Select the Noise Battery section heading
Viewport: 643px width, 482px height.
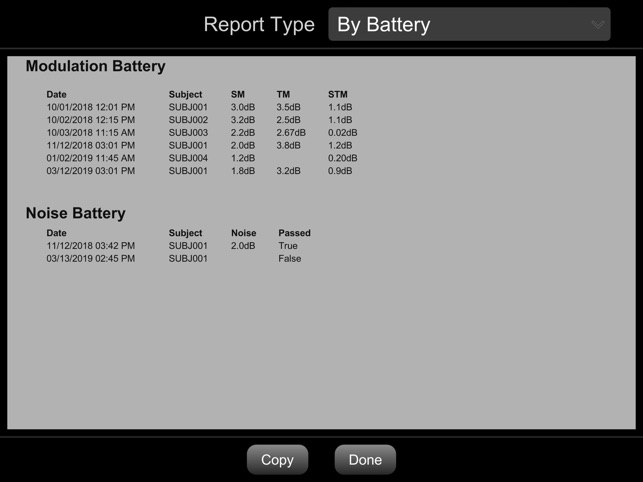[75, 213]
